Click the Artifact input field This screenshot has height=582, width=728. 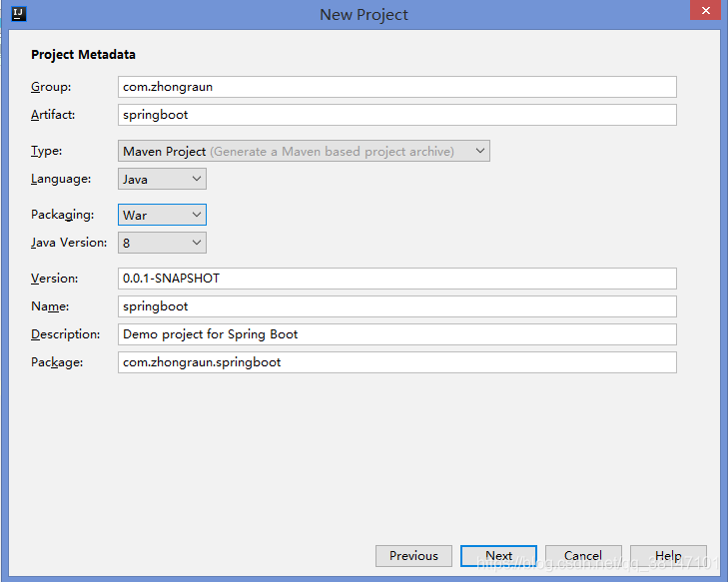(x=397, y=115)
